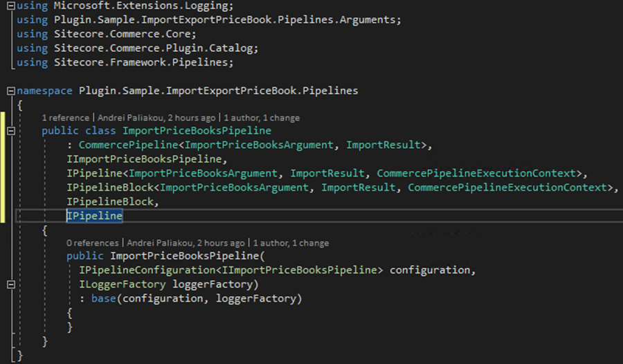Click the non-generic IPipelineBlock entry
Viewport: 623px width, 364px height.
pyautogui.click(x=109, y=202)
